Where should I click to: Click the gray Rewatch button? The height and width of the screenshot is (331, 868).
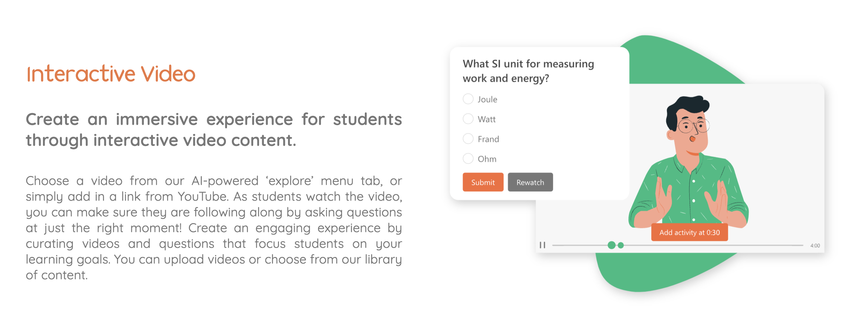530,182
